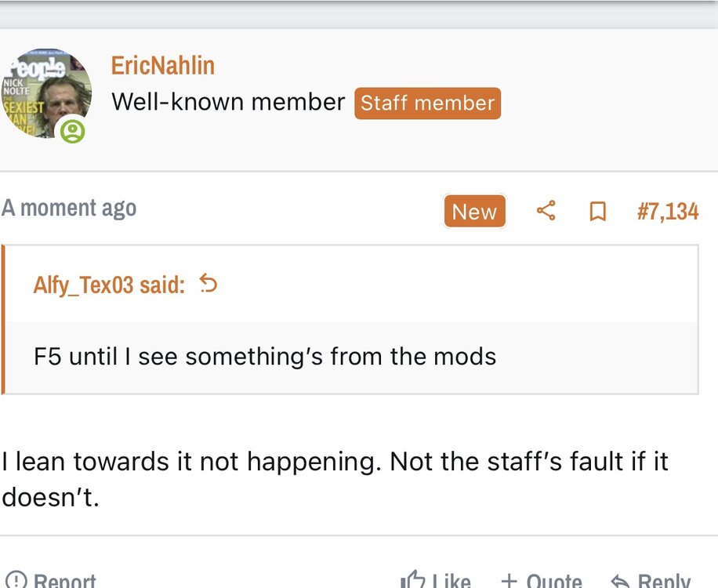Image resolution: width=718 pixels, height=588 pixels.
Task: Bookmark this post with the bookmark icon
Action: click(597, 212)
